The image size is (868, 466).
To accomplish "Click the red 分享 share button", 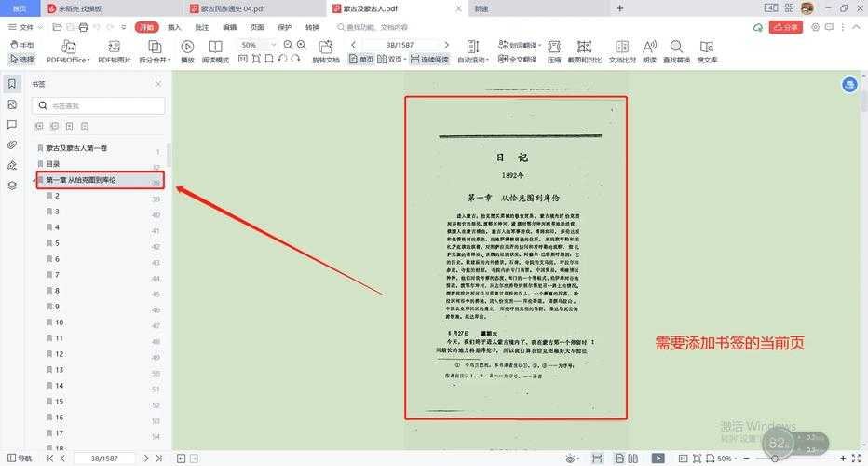I will pos(785,27).
